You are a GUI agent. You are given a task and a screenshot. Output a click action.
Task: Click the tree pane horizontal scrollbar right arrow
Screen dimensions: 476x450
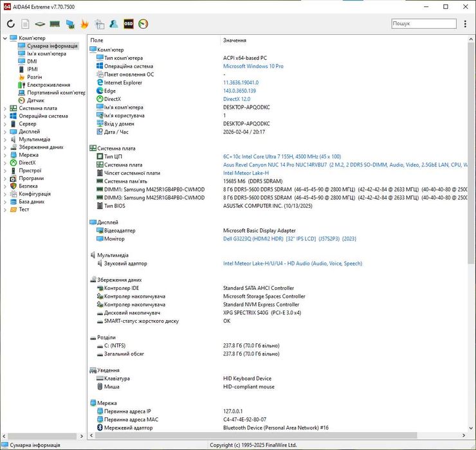[x=82, y=436]
